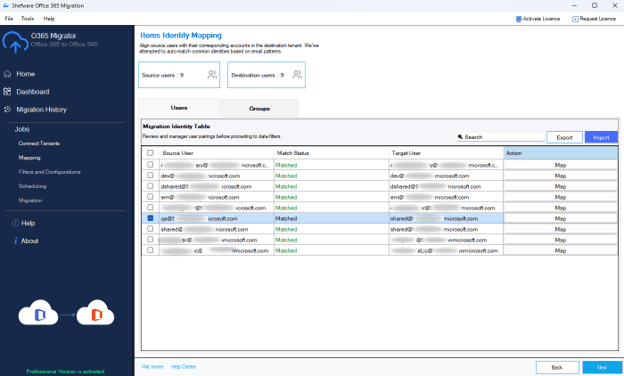Toggle the select-all header checkbox

tap(150, 153)
